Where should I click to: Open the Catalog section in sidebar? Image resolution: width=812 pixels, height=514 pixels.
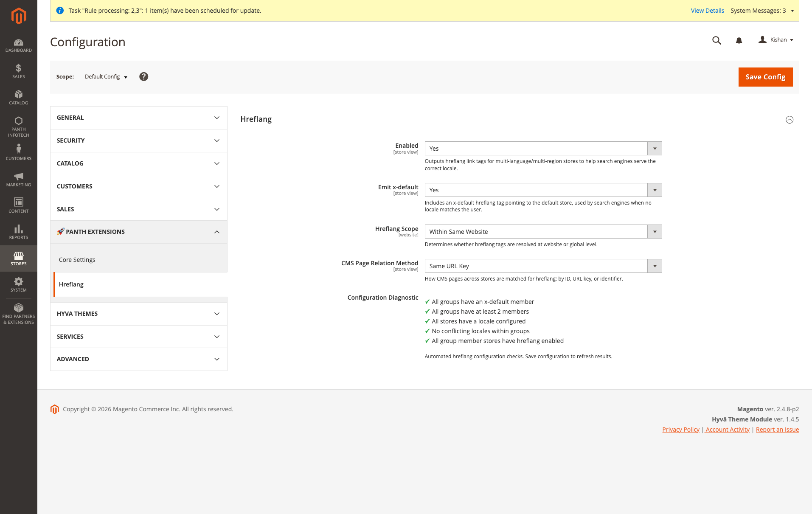click(18, 97)
